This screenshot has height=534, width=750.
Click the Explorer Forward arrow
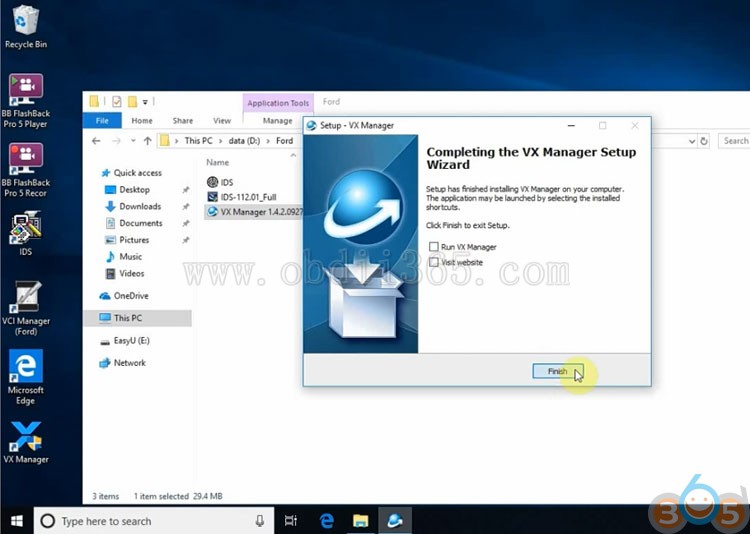click(116, 141)
